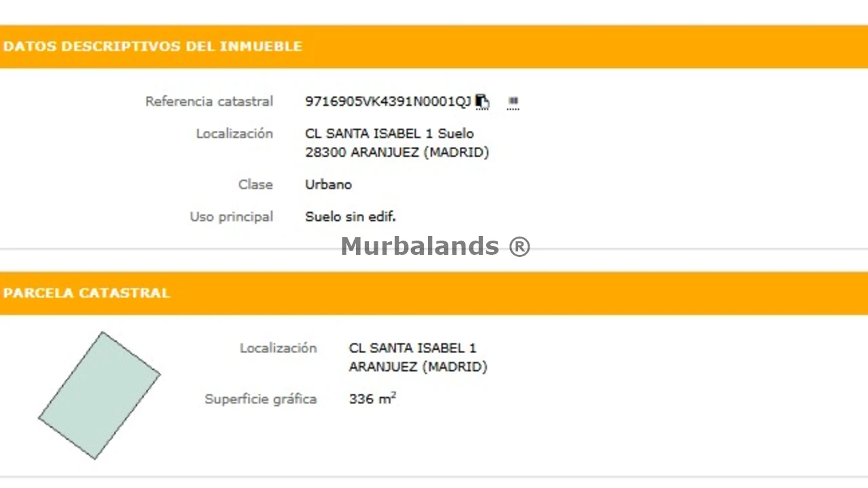Click the Urbano class value
The height and width of the screenshot is (488, 868).
coord(328,184)
